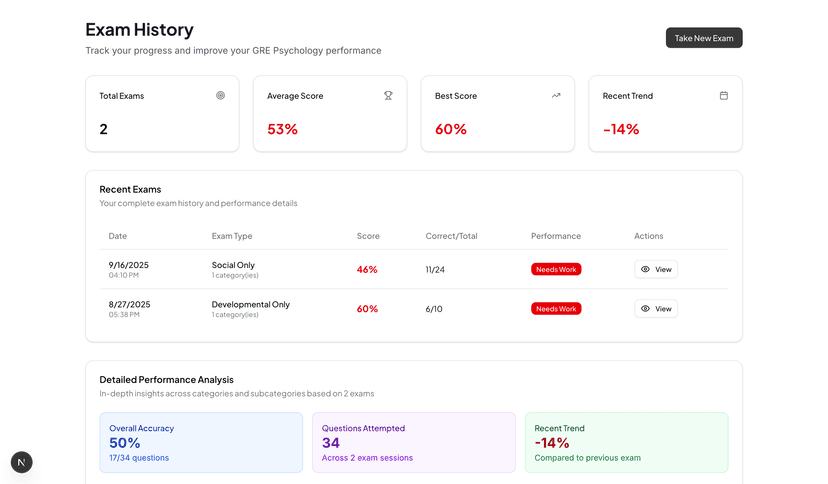
Task: Click the trophy icon in Average Score card
Action: click(x=388, y=96)
